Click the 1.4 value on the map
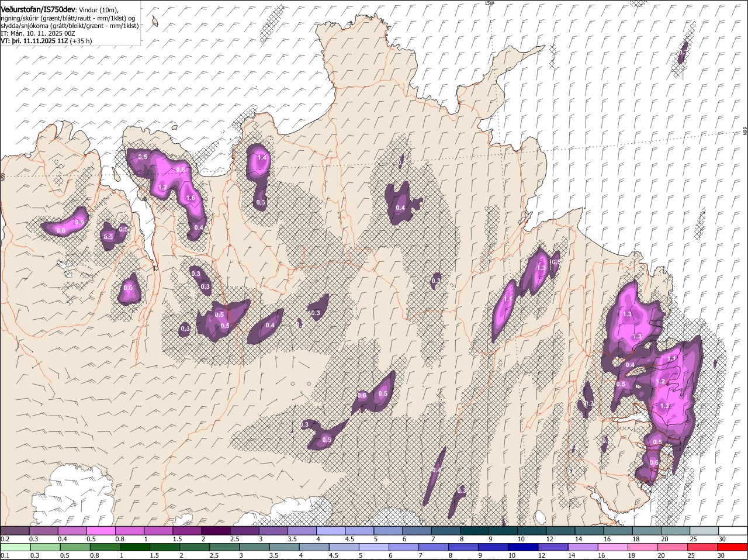The height and width of the screenshot is (560, 748). click(262, 158)
